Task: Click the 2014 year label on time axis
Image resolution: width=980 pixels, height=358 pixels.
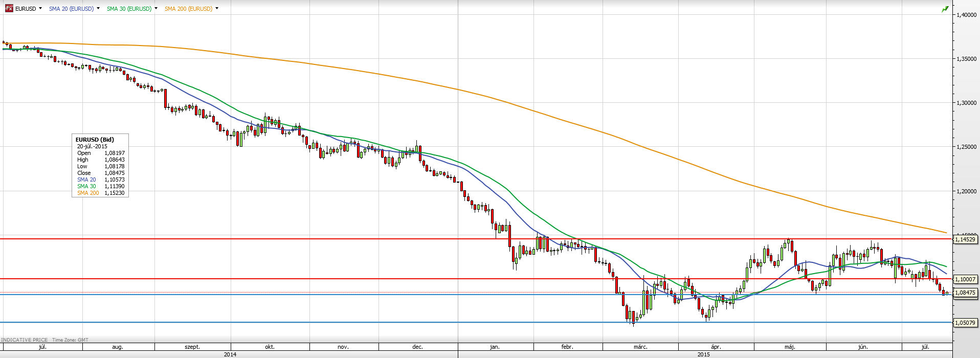Action: (230, 354)
